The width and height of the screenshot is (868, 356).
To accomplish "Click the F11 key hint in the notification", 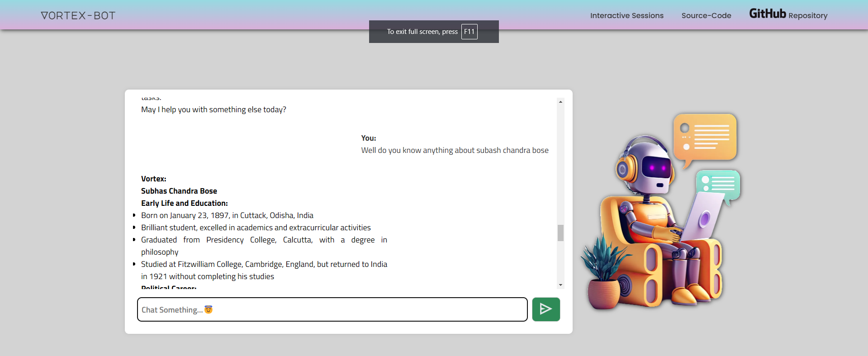I will tap(469, 32).
